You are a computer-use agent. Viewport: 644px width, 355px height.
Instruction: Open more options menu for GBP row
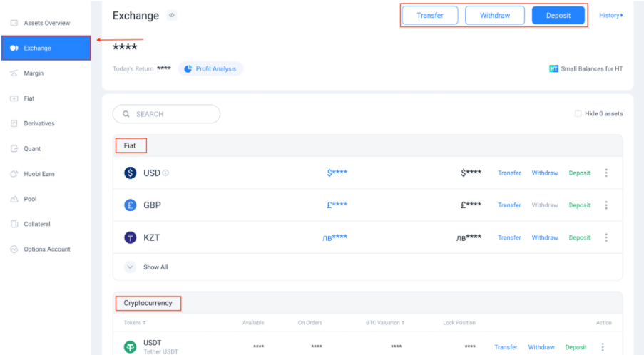point(606,205)
